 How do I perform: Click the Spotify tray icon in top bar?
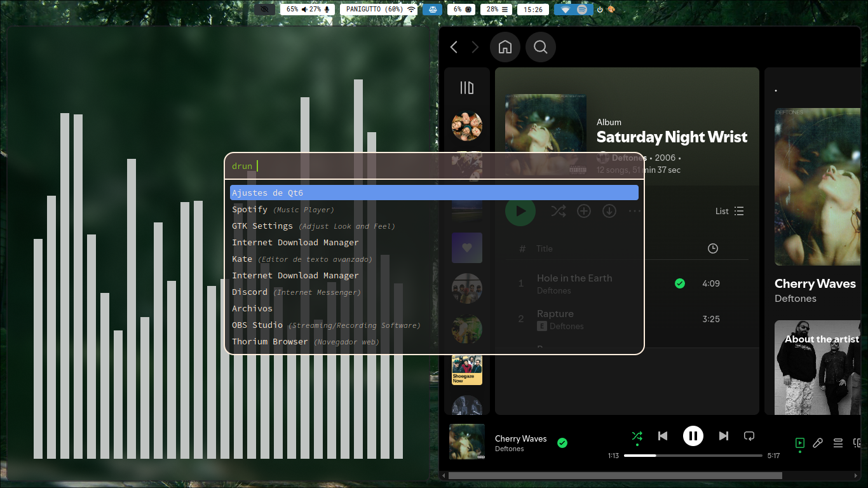(582, 10)
